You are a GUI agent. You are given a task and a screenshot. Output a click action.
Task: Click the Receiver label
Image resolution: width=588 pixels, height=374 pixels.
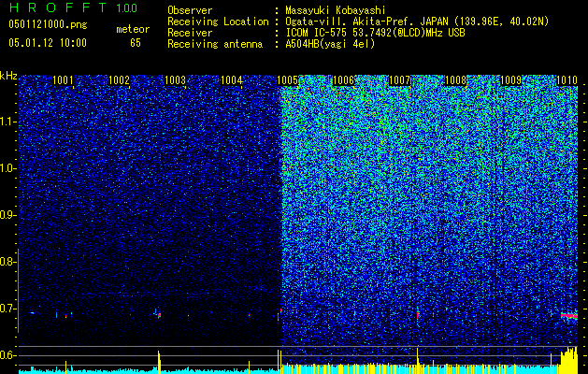(x=190, y=33)
